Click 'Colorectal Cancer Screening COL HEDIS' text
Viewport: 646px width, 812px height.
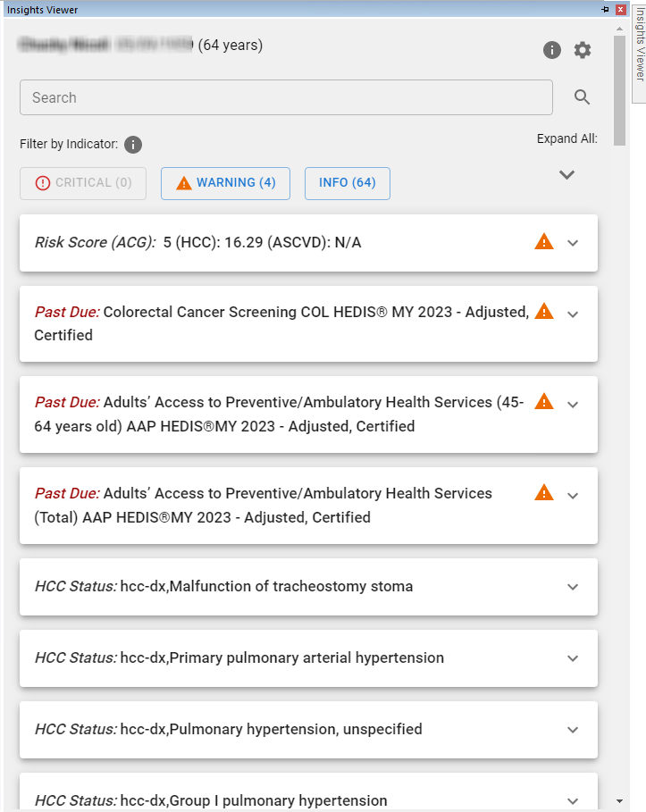[245, 312]
